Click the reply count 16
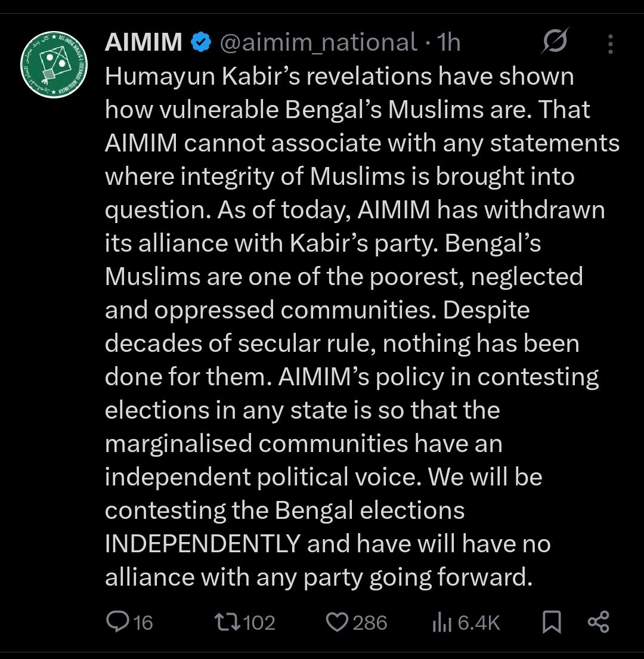The width and height of the screenshot is (644, 659). [x=143, y=623]
